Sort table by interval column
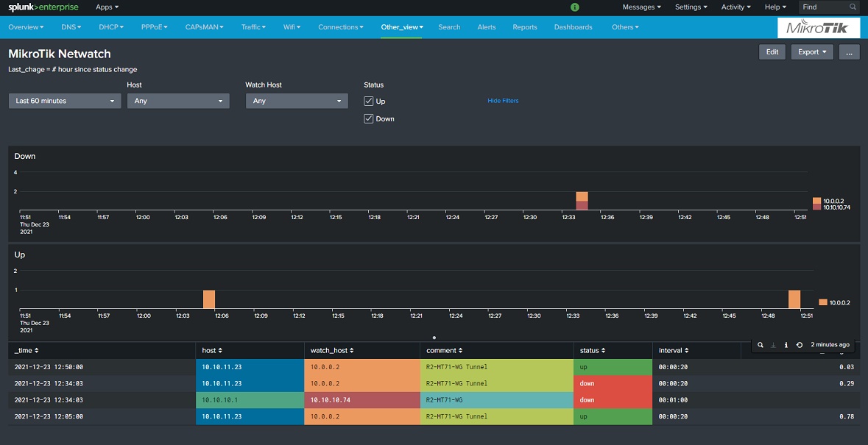Viewport: 868px width, 445px height. click(x=674, y=350)
